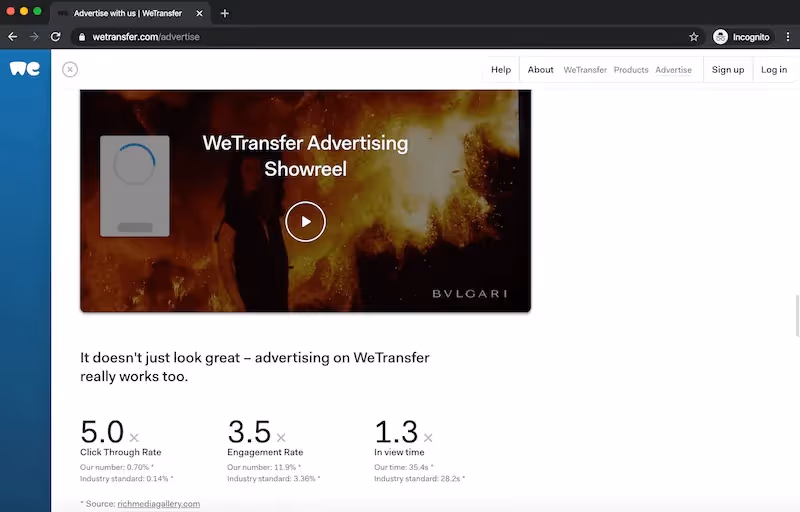Play the Advertising Showreel video

tap(305, 221)
